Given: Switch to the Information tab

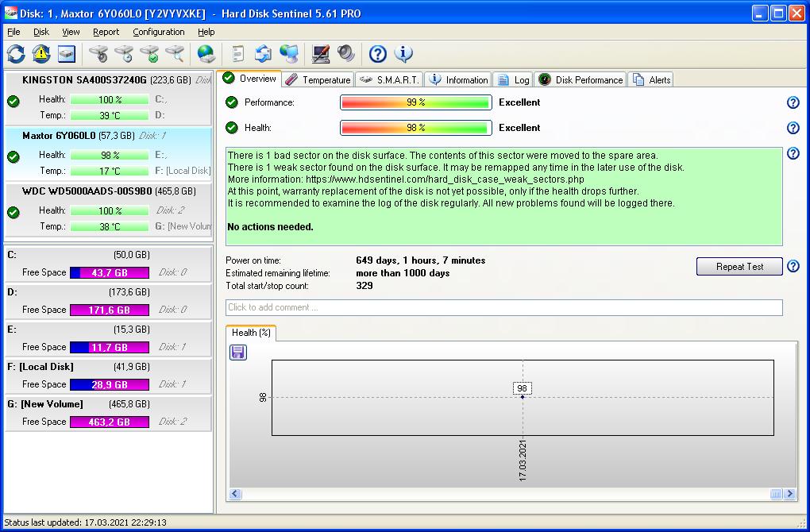Looking at the screenshot, I should point(458,79).
